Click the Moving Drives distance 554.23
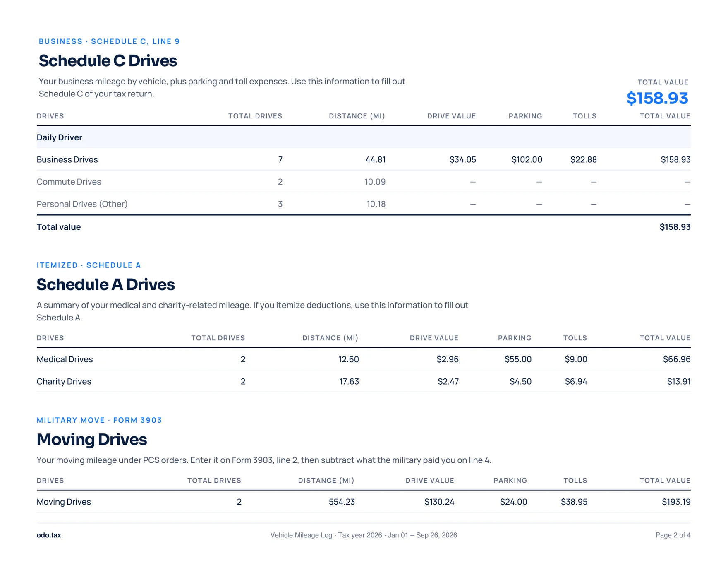728x563 pixels. tap(342, 502)
